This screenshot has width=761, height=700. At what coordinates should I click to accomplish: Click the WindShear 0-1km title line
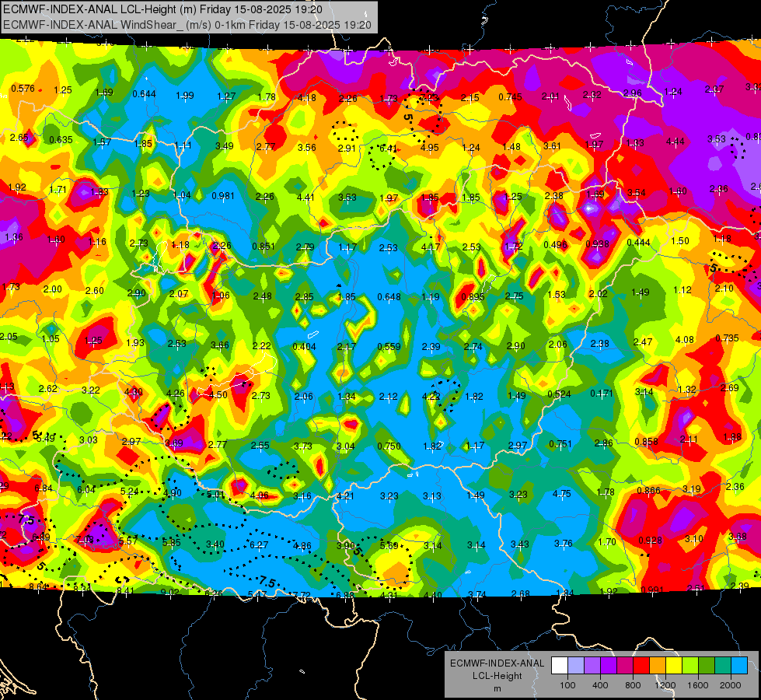tap(187, 25)
